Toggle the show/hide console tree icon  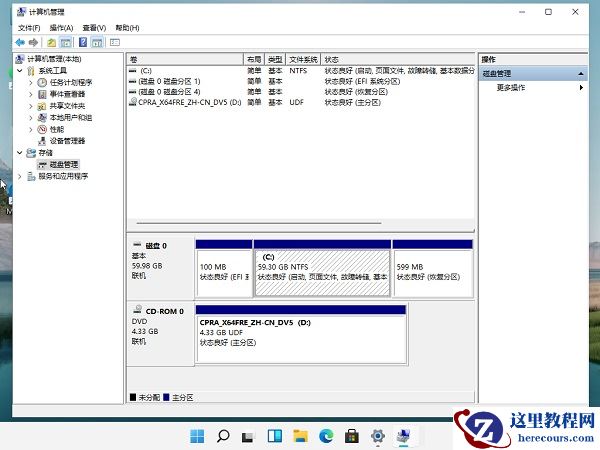coord(66,42)
